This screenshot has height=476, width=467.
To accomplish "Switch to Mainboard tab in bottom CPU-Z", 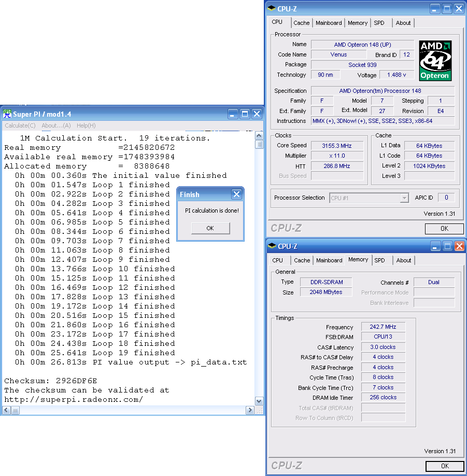I will 329,260.
